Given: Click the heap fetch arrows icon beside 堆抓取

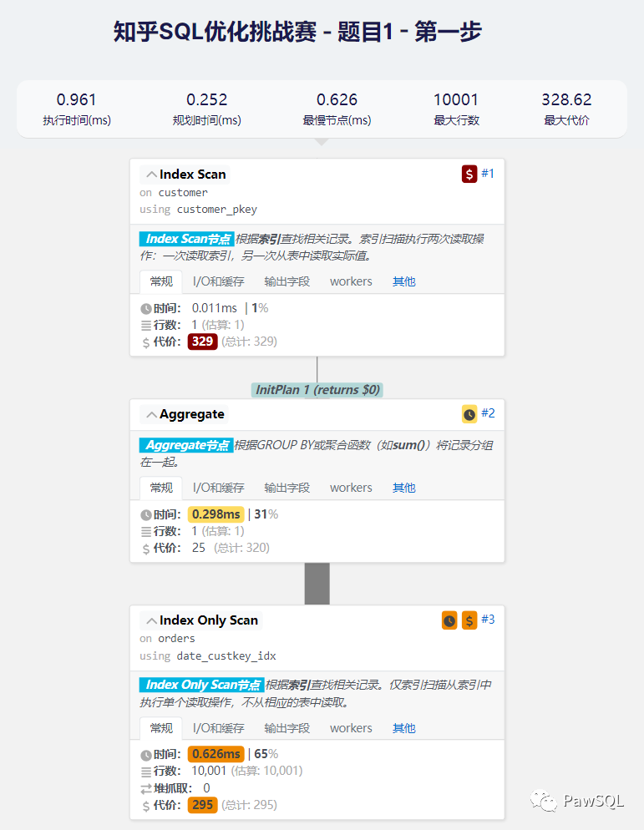Looking at the screenshot, I should coord(146,789).
